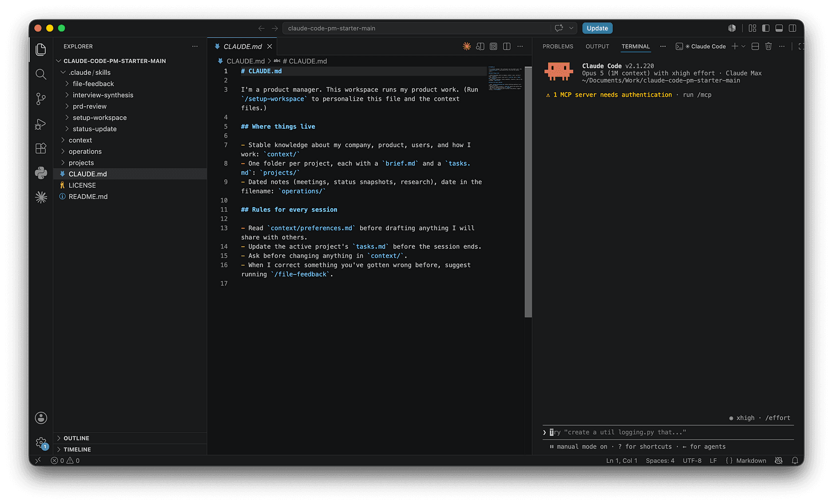Launch Claude Code from editor toolbar spark icon
This screenshot has width=833, height=504.
coord(467,46)
